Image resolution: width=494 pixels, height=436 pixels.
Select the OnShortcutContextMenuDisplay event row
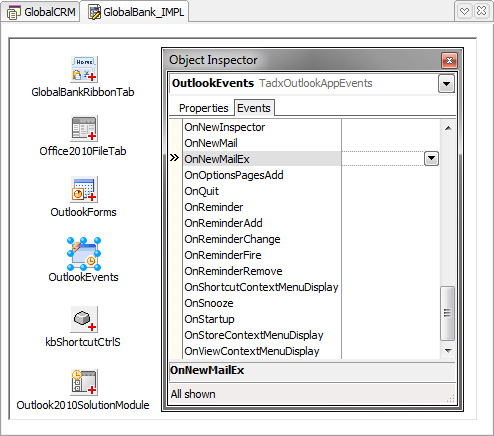tap(262, 287)
